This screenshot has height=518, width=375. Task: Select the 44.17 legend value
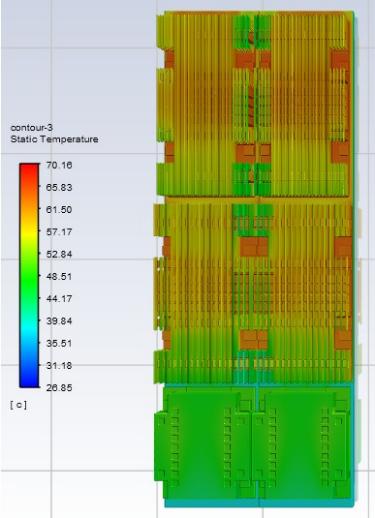[x=59, y=298]
